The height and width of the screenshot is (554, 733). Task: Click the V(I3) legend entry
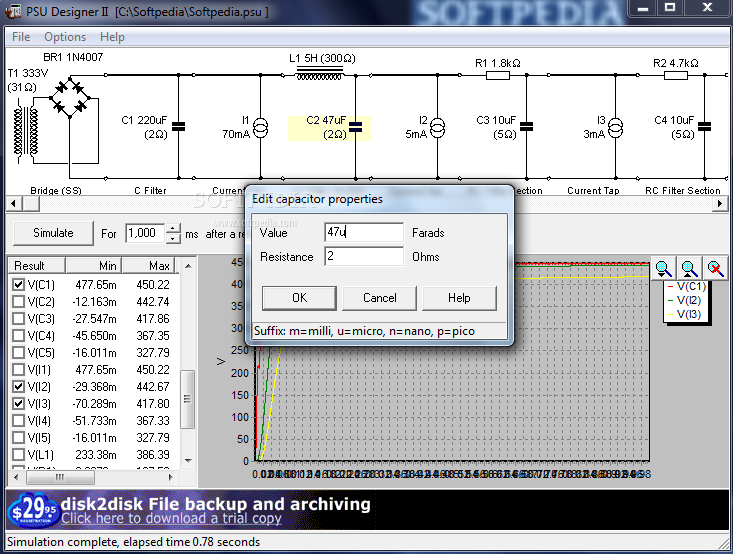point(685,314)
